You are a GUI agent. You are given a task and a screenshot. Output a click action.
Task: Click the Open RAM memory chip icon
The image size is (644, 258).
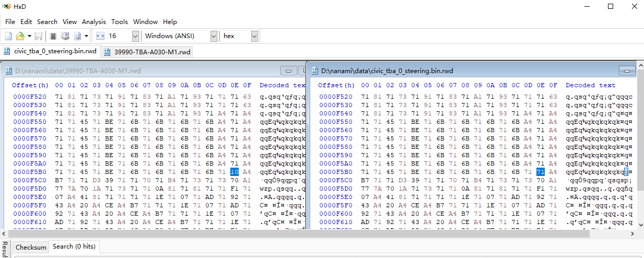click(x=53, y=36)
